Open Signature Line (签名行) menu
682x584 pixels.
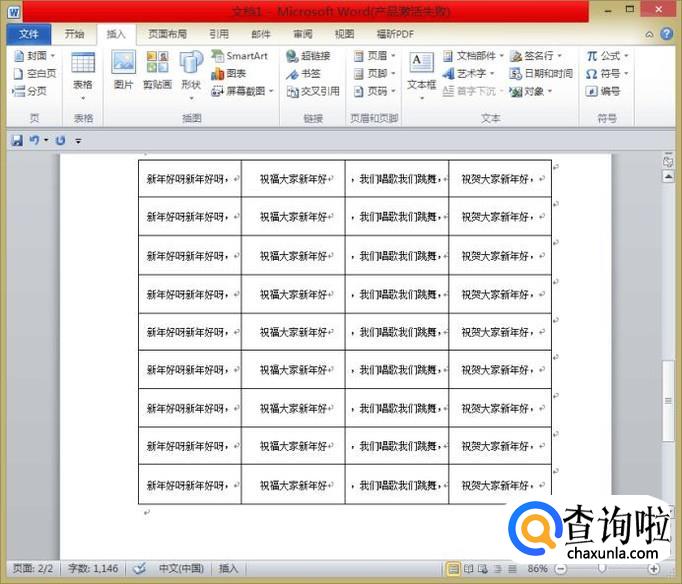coord(536,56)
